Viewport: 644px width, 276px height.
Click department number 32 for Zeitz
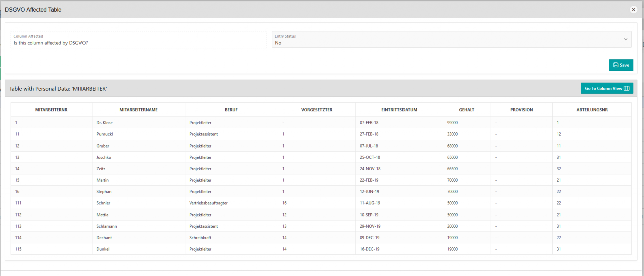(x=559, y=169)
